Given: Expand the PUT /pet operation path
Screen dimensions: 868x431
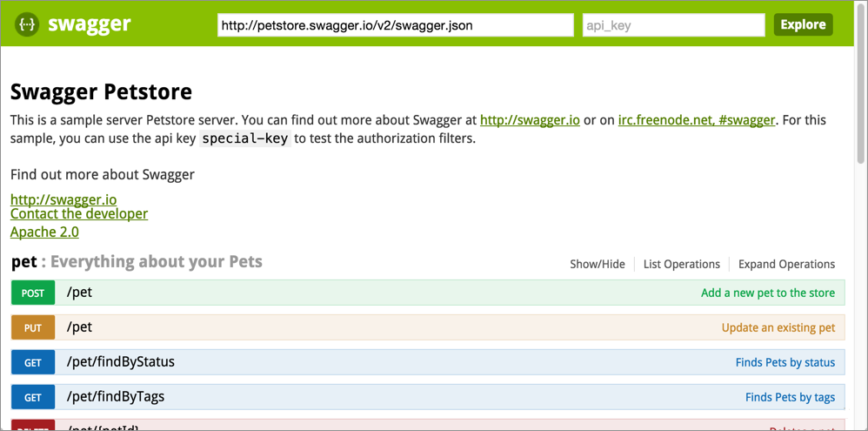Looking at the screenshot, I should click(79, 327).
